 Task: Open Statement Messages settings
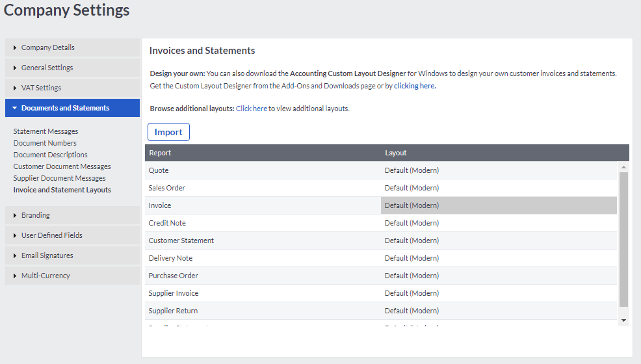coord(46,131)
